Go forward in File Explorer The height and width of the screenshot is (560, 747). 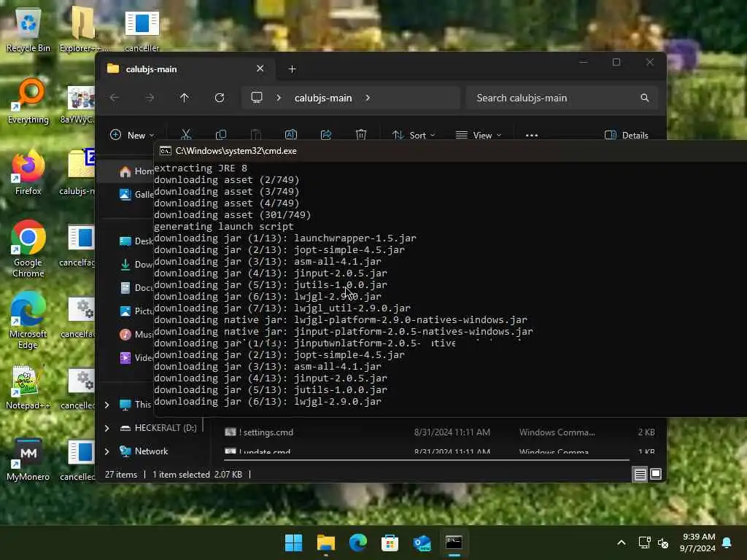pos(150,98)
